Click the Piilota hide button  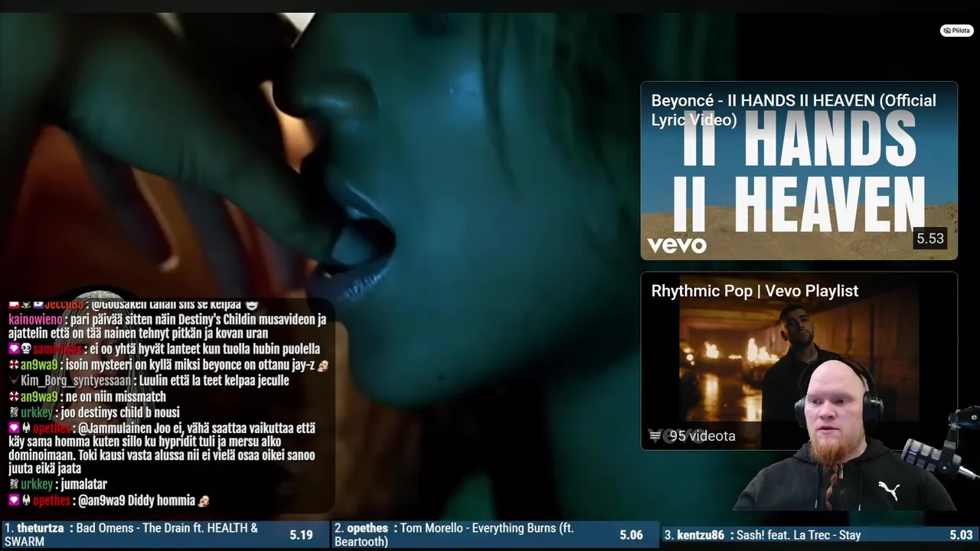tap(956, 31)
